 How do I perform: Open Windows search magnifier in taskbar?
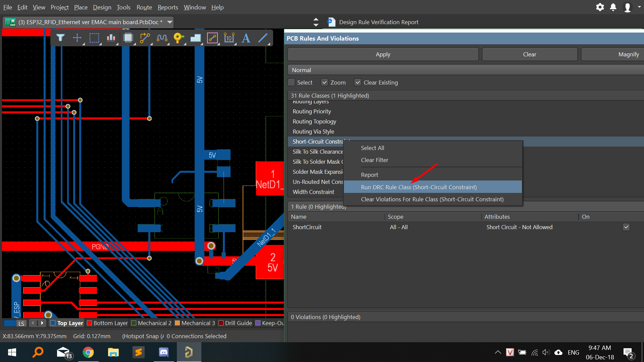click(x=38, y=352)
